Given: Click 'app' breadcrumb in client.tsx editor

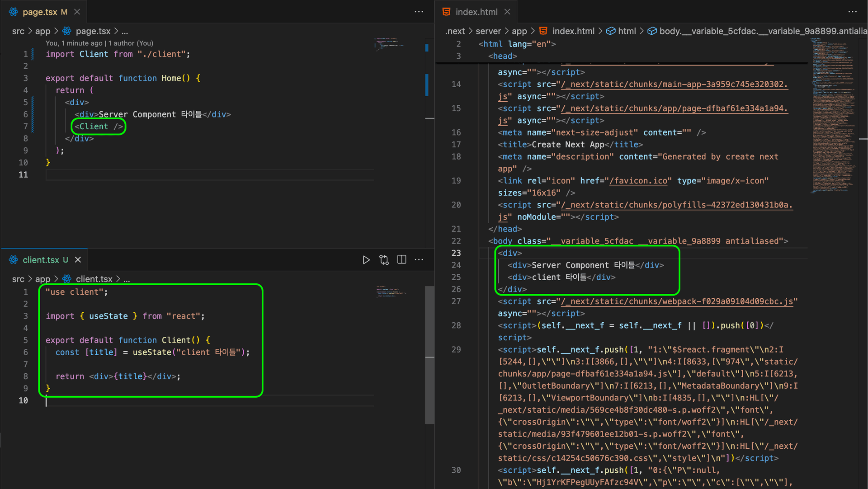Looking at the screenshot, I should pos(43,279).
